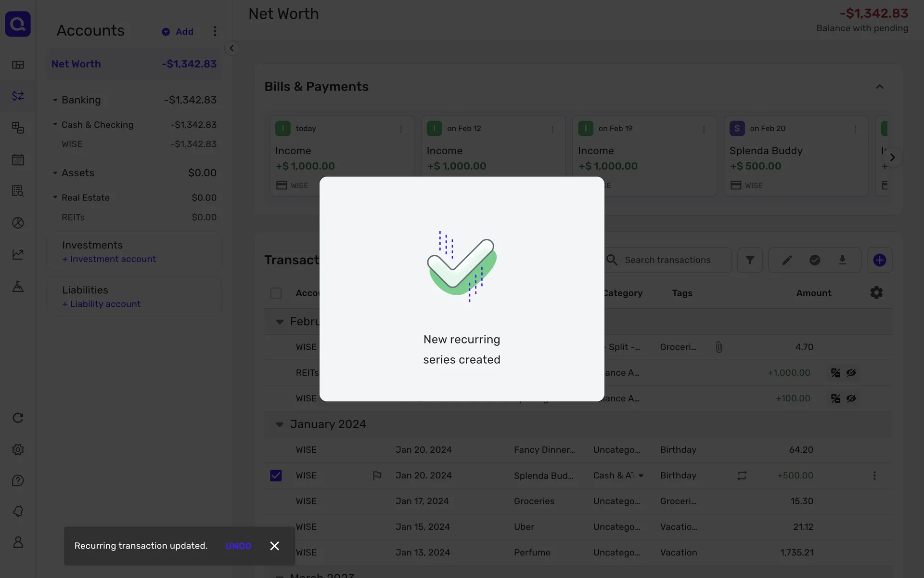This screenshot has height=578, width=924.
Task: Open the calendar icon in left sidebar
Action: 18,159
